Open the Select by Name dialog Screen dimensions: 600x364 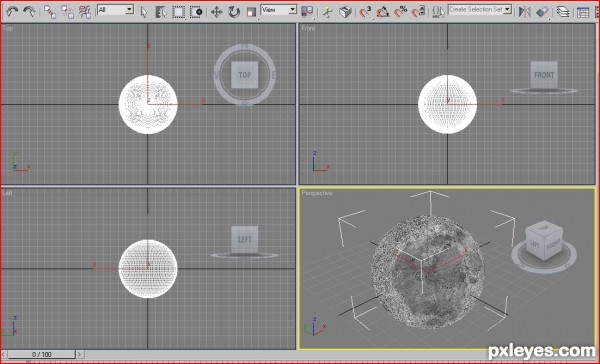(x=161, y=12)
